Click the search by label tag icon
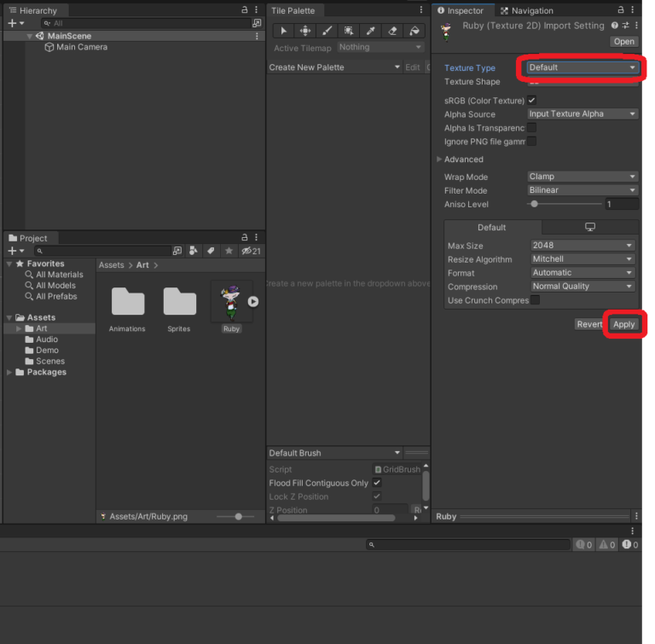This screenshot has height=644, width=655. coord(210,251)
